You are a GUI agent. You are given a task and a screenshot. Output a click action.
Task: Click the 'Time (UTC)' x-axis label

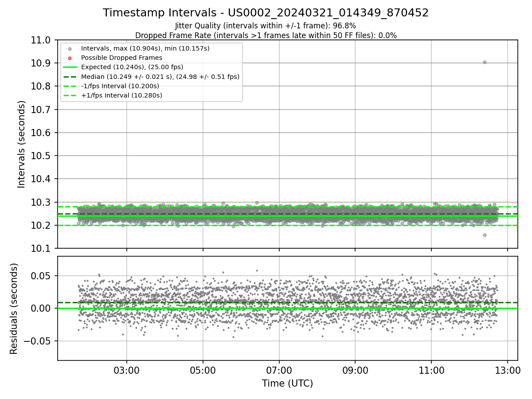(287, 383)
